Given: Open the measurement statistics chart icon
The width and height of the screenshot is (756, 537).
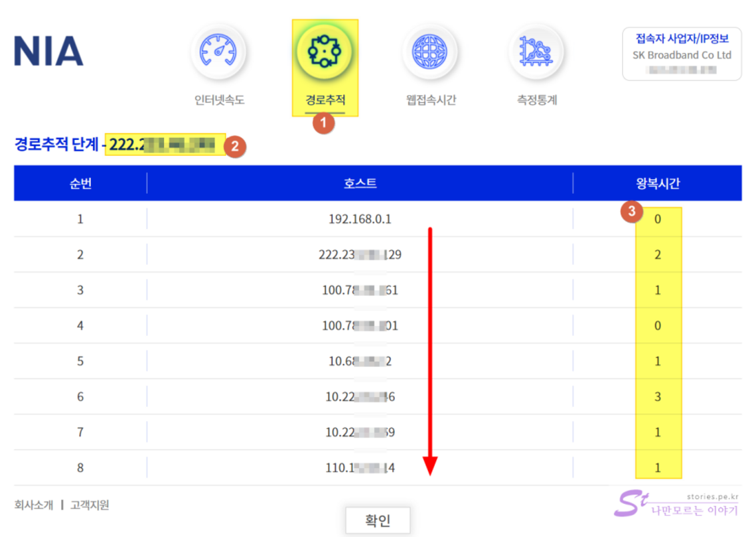Looking at the screenshot, I should point(536,52).
